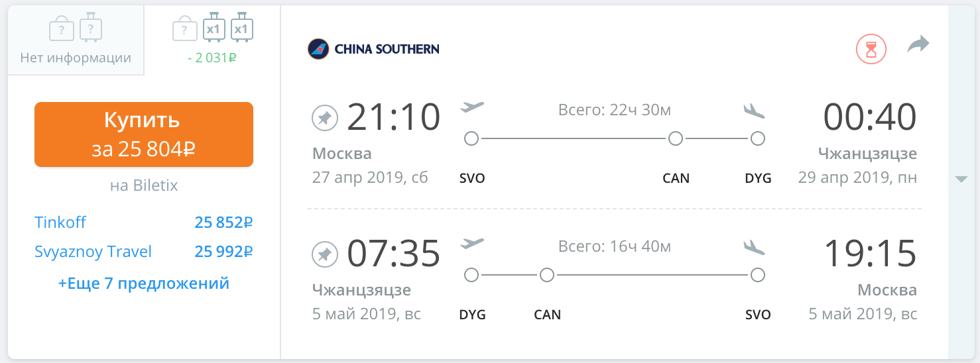Screen dimensions: 980x363
Task: Click the CAN stopover marker on return route
Action: coord(547,275)
